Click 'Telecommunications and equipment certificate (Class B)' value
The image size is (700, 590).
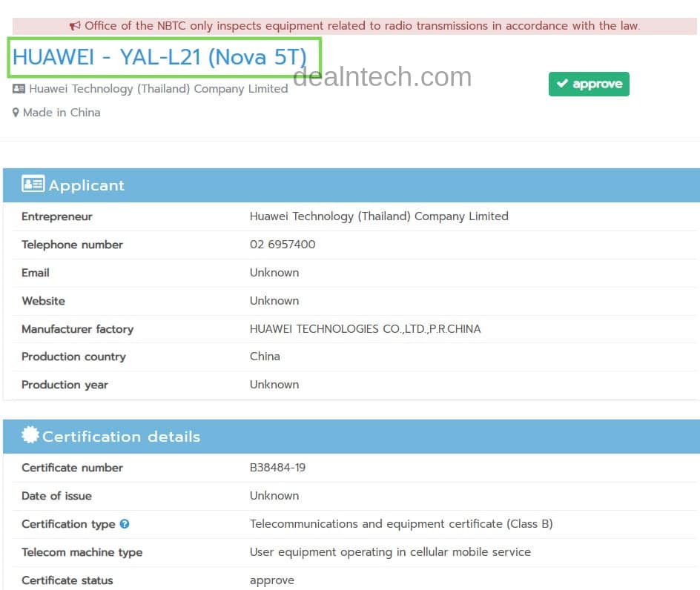click(x=401, y=524)
